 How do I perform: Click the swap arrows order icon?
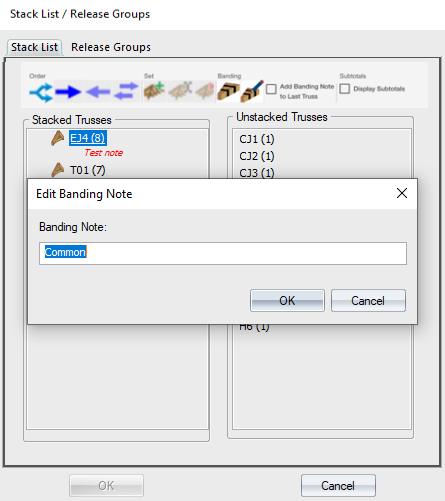[126, 92]
